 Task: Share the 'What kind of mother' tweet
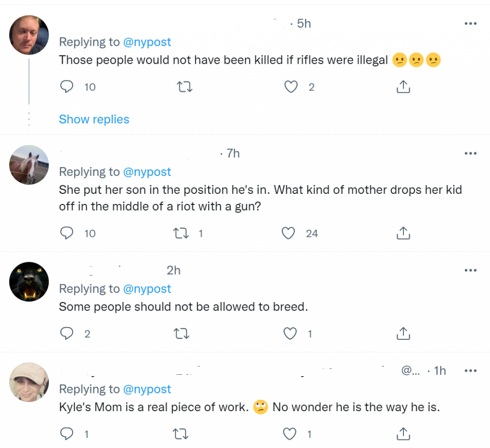tap(403, 233)
